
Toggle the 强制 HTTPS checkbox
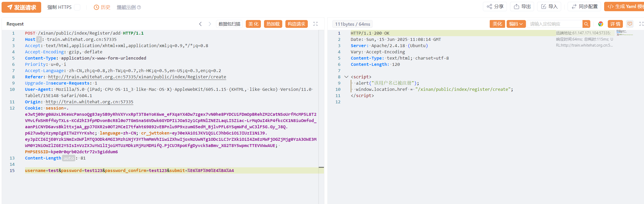click(x=77, y=7)
